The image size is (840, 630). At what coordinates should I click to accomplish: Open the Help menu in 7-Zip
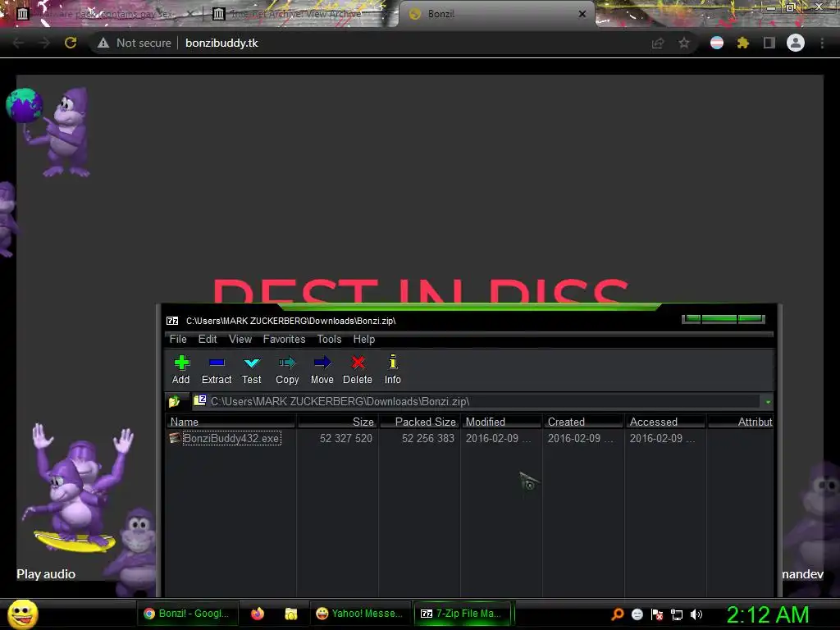pos(363,339)
